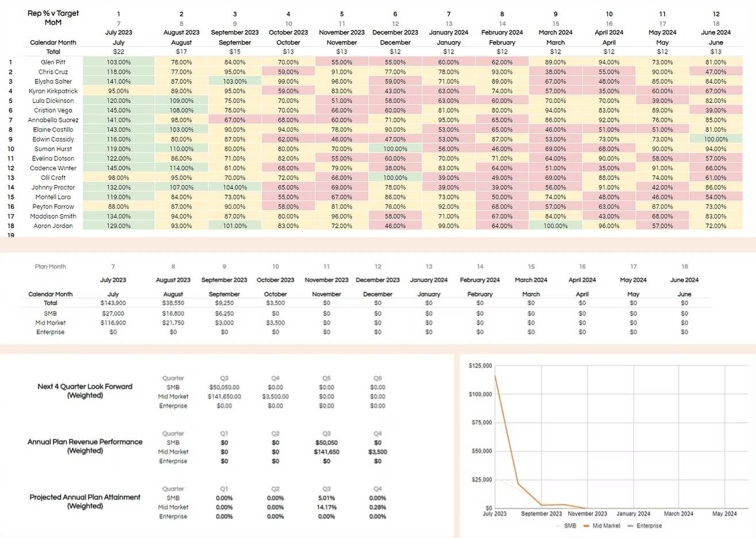Click the Aaron Jordan rep name
The image size is (756, 538).
coord(53,226)
